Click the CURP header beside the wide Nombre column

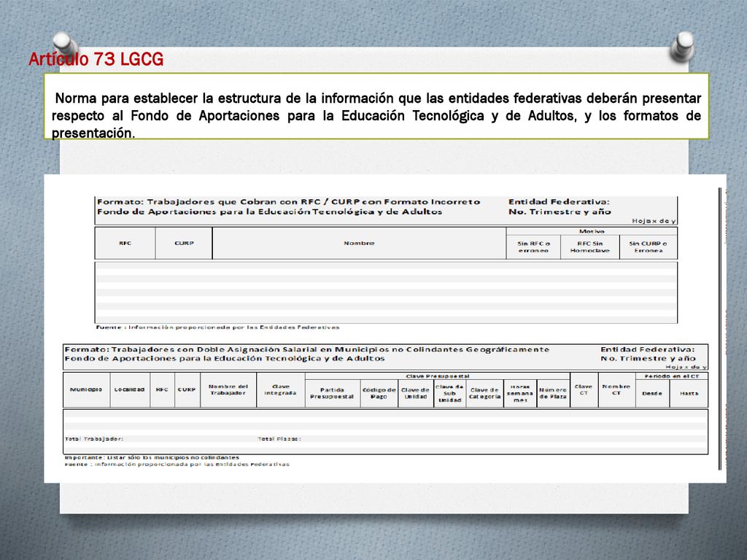pos(184,244)
